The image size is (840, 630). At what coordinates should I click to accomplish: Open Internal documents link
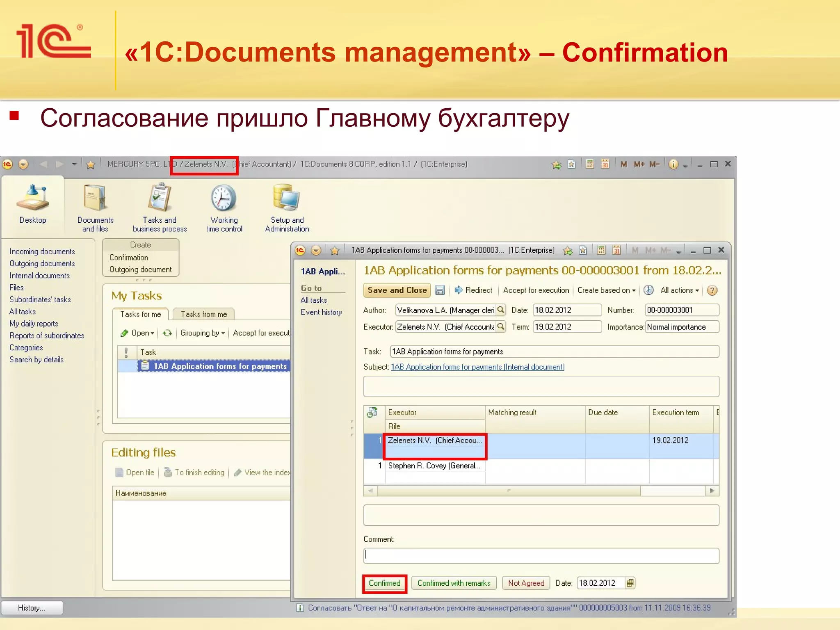click(39, 276)
